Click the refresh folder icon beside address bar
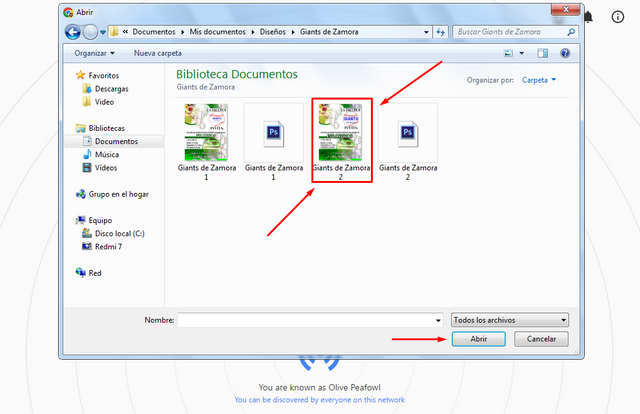Viewport: 640px width, 414px height. pos(440,32)
